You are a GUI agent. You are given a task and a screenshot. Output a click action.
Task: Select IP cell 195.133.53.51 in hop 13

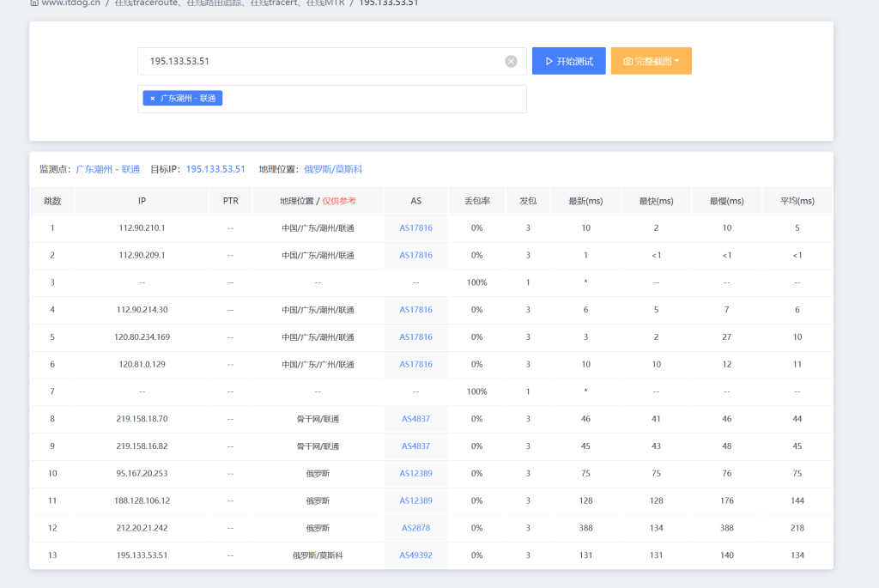point(142,555)
